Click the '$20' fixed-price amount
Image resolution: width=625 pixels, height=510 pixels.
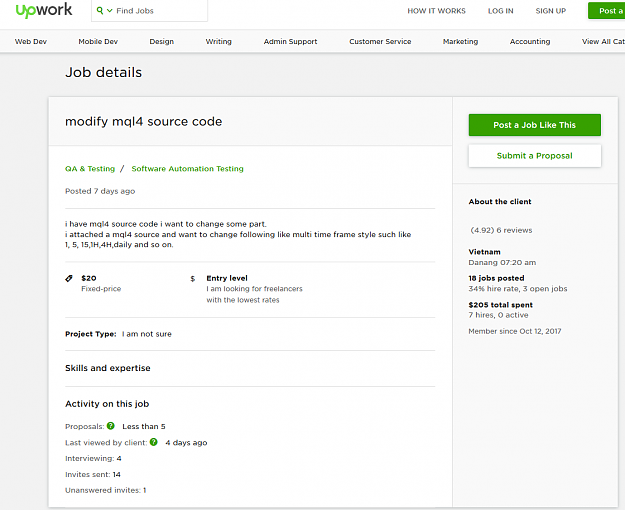[88, 278]
